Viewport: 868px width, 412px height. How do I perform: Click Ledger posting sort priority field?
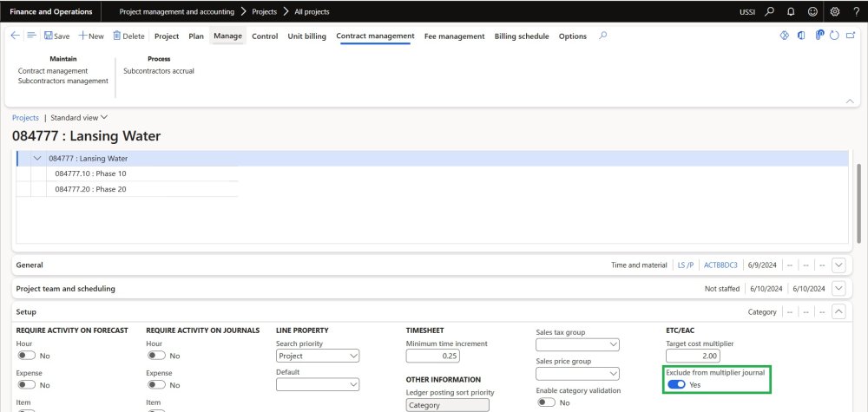tap(447, 405)
